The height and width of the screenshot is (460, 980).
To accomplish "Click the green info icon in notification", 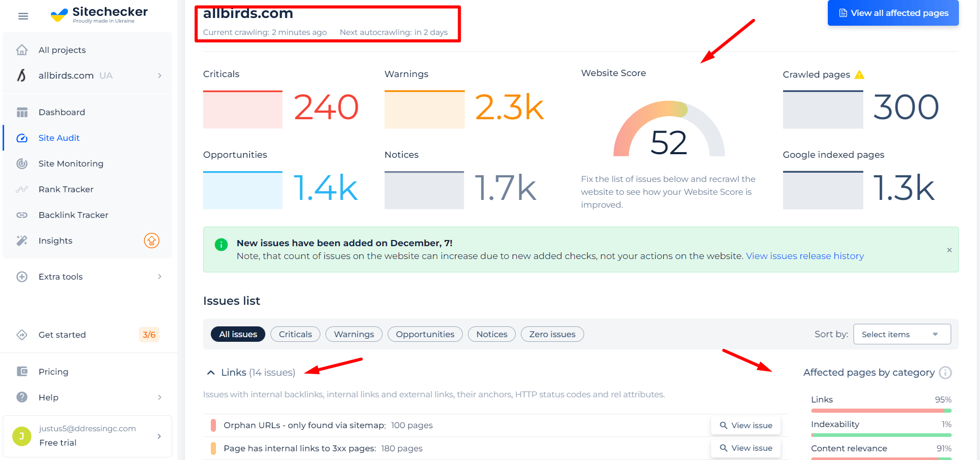I will [x=221, y=245].
